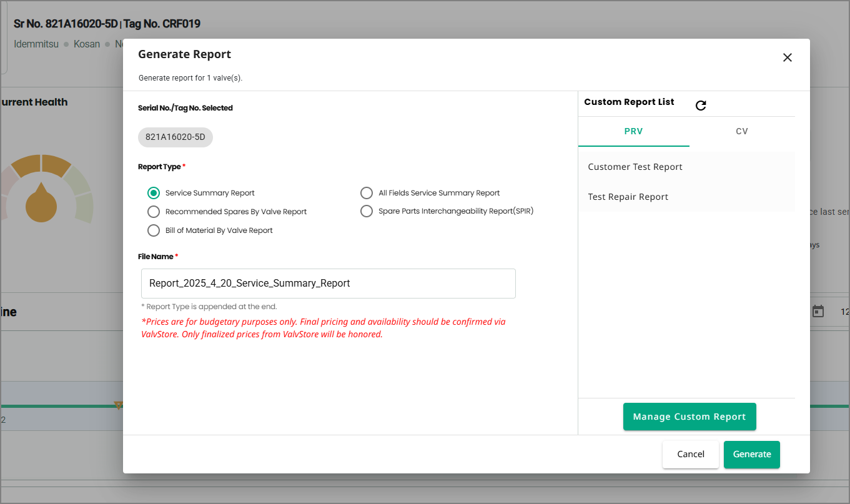Switch to the PRV tab
Image resolution: width=850 pixels, height=504 pixels.
[x=633, y=132]
